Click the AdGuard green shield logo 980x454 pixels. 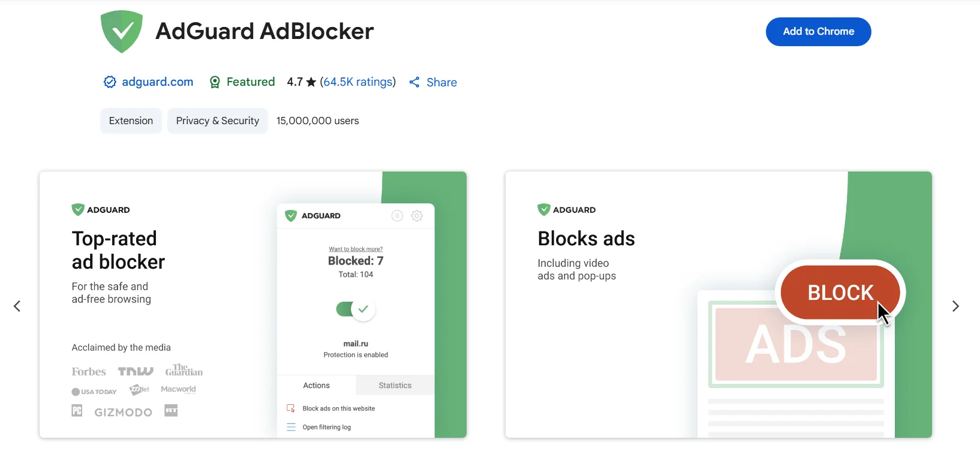pyautogui.click(x=122, y=31)
